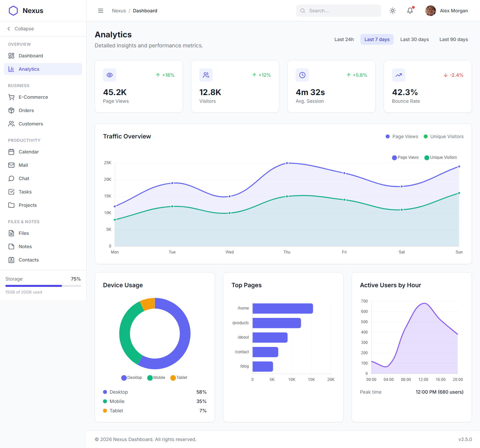The width and height of the screenshot is (480, 448).
Task: Click the /blog bar in Top Pages
Action: click(263, 366)
